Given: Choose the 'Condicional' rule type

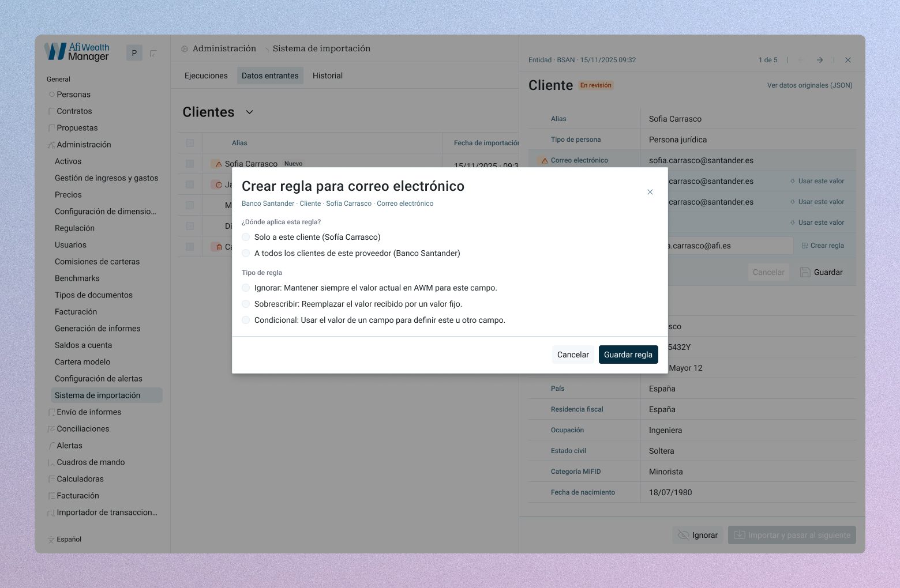Looking at the screenshot, I should click(246, 320).
